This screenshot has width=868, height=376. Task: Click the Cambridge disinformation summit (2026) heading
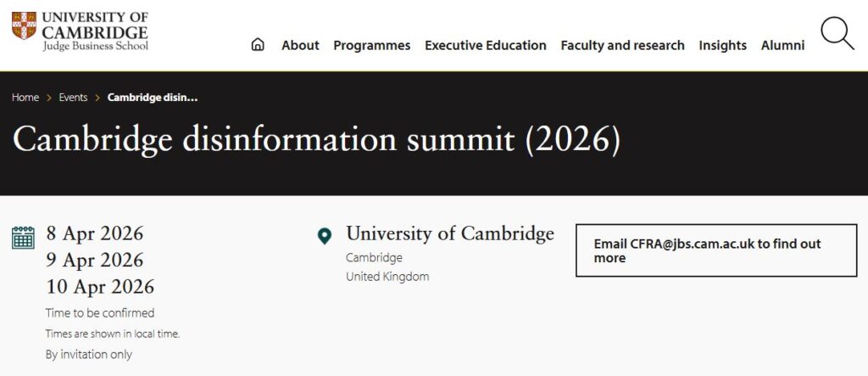click(316, 140)
